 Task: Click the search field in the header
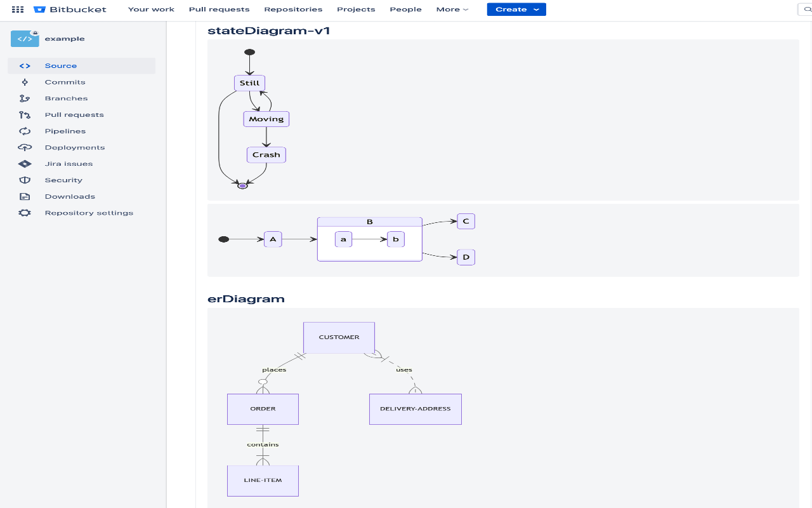[807, 9]
